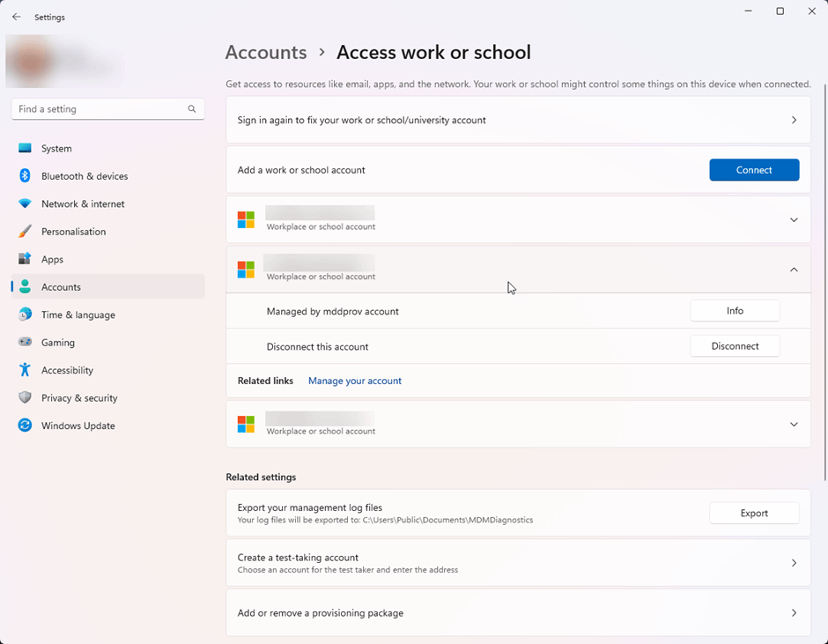Open the Manage your account link
Image resolution: width=828 pixels, height=644 pixels.
click(x=355, y=381)
